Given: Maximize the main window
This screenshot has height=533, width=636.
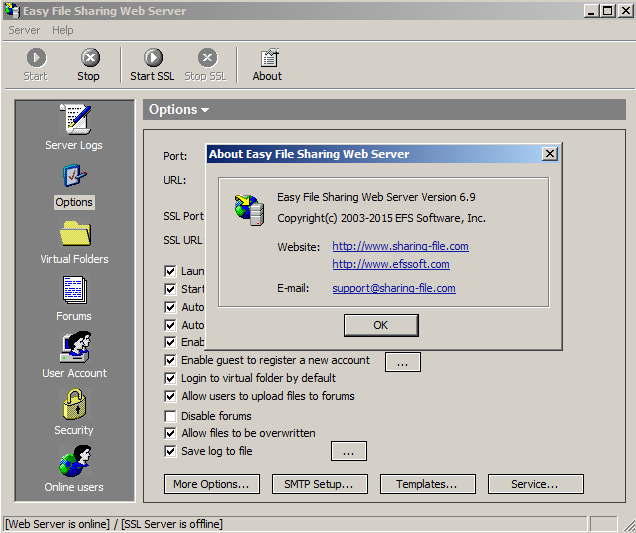Looking at the screenshot, I should [608, 11].
